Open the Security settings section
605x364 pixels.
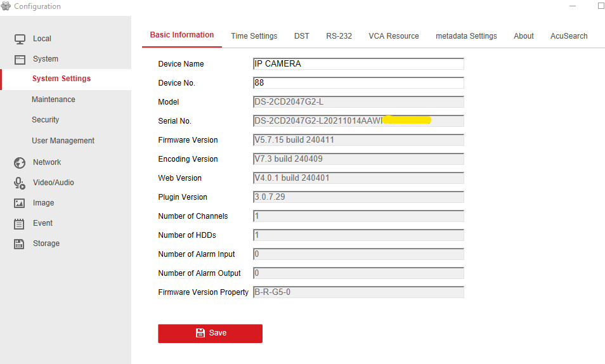point(45,120)
